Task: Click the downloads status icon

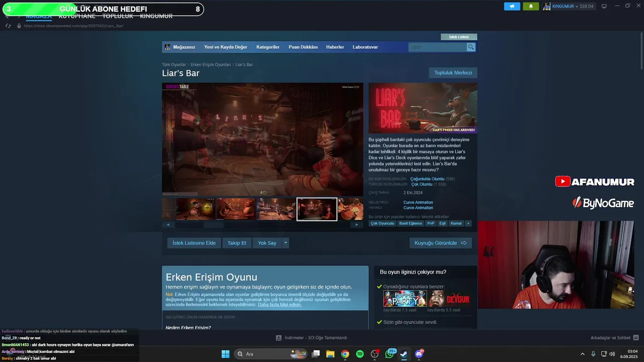Action: point(279,338)
